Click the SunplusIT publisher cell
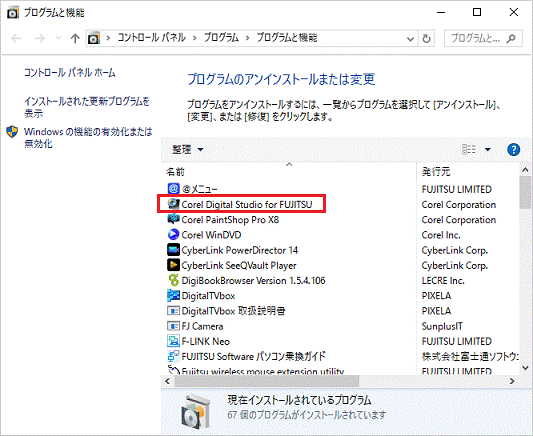Viewport: 533px width, 436px height. click(442, 326)
